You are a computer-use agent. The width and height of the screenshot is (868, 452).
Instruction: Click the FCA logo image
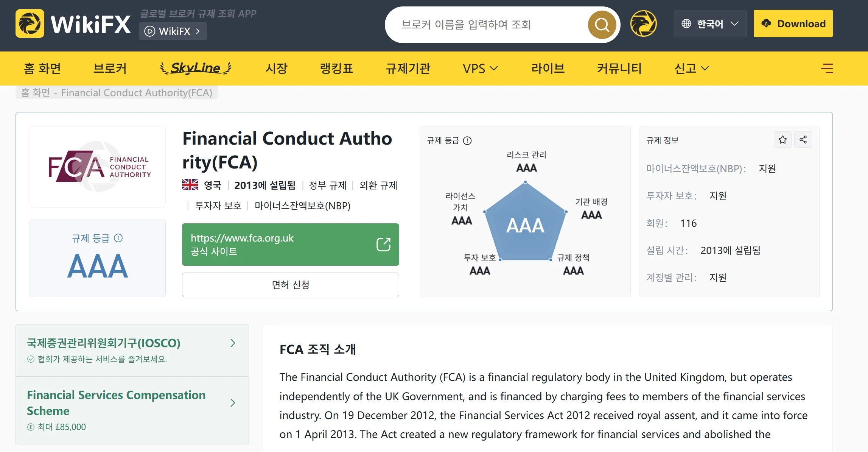98,167
